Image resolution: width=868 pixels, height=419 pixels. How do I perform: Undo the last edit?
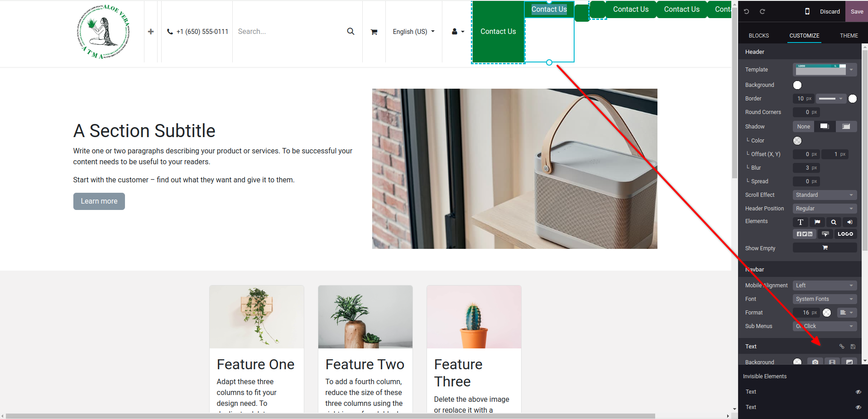coord(747,11)
